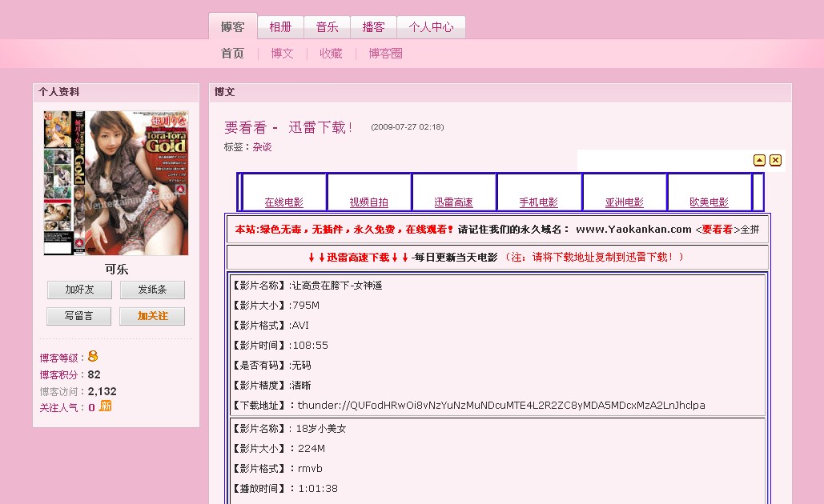Switch to the 相册 tab
The height and width of the screenshot is (504, 824).
click(x=280, y=26)
